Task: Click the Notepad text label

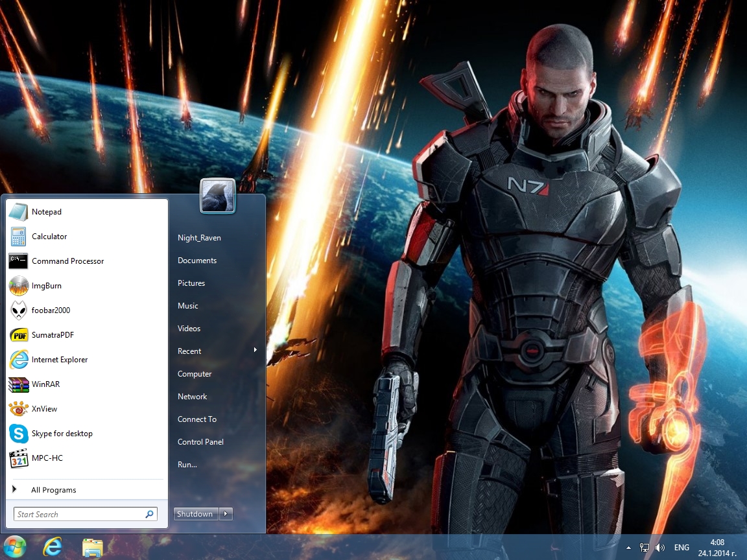Action: point(47,212)
